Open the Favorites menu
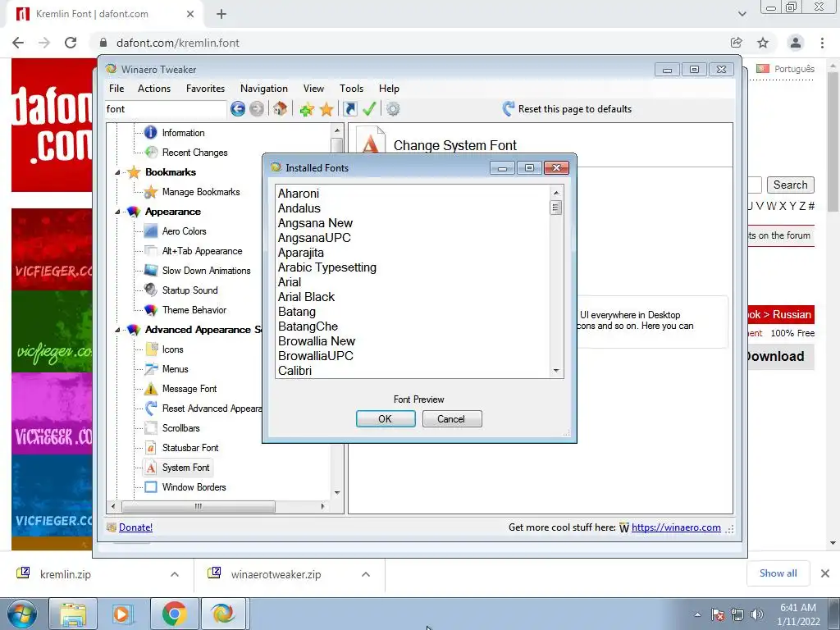840x630 pixels. click(205, 89)
